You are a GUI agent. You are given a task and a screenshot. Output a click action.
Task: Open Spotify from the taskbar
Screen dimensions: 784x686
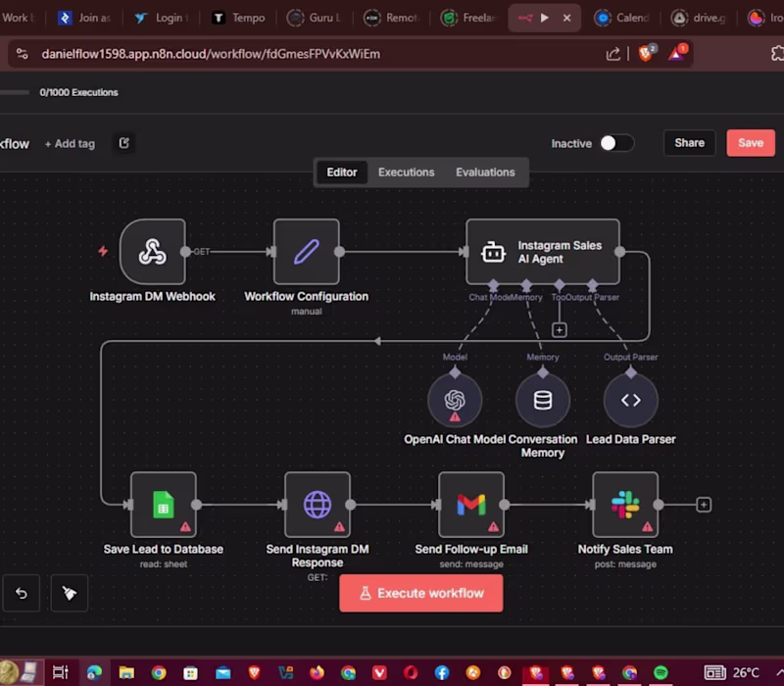pos(661,672)
